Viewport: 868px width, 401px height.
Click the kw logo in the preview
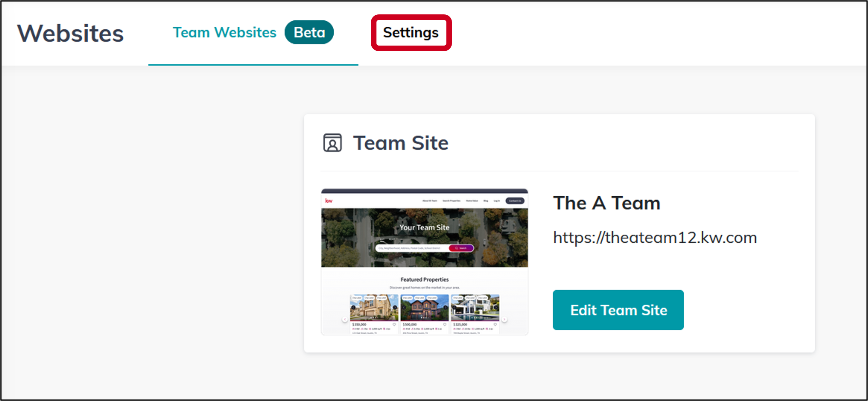coord(329,201)
